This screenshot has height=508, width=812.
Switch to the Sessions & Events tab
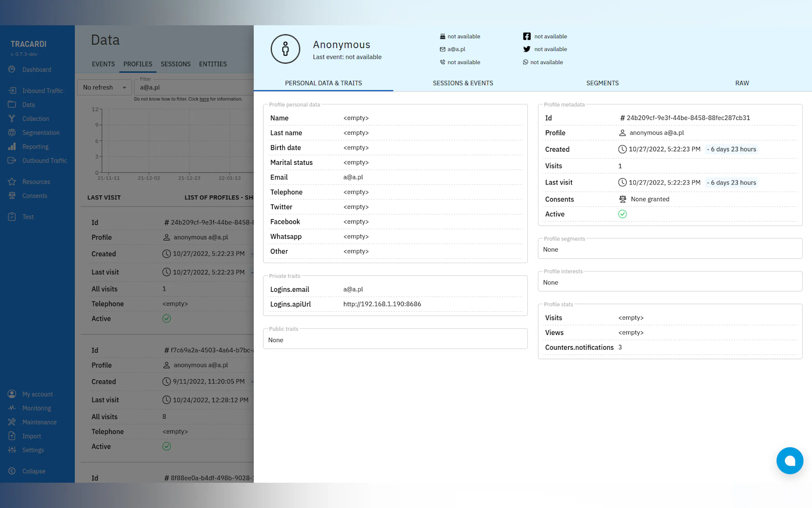463,83
